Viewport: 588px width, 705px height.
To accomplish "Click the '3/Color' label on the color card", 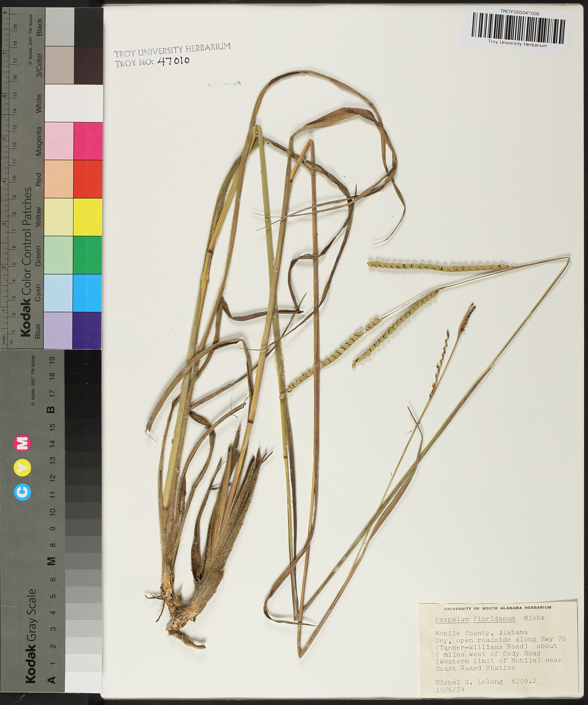I will coord(40,65).
